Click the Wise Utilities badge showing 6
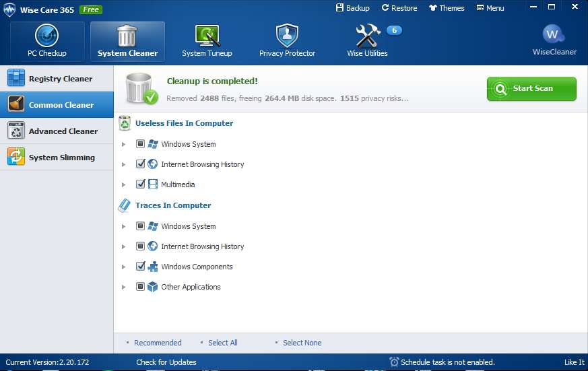This screenshot has width=588, height=371. (x=394, y=30)
